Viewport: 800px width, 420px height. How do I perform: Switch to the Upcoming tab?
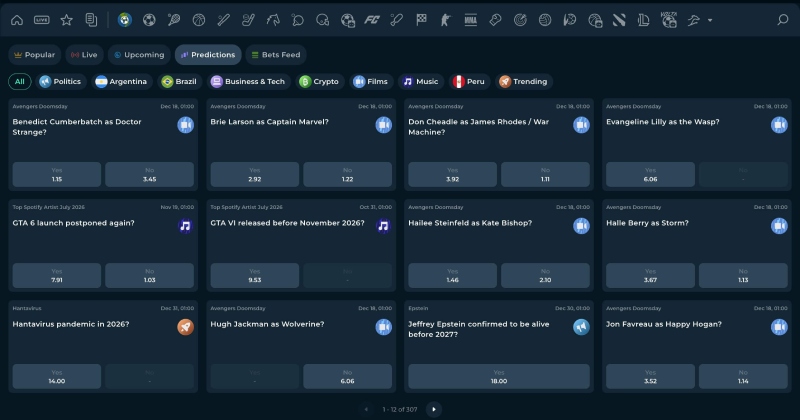click(x=139, y=55)
